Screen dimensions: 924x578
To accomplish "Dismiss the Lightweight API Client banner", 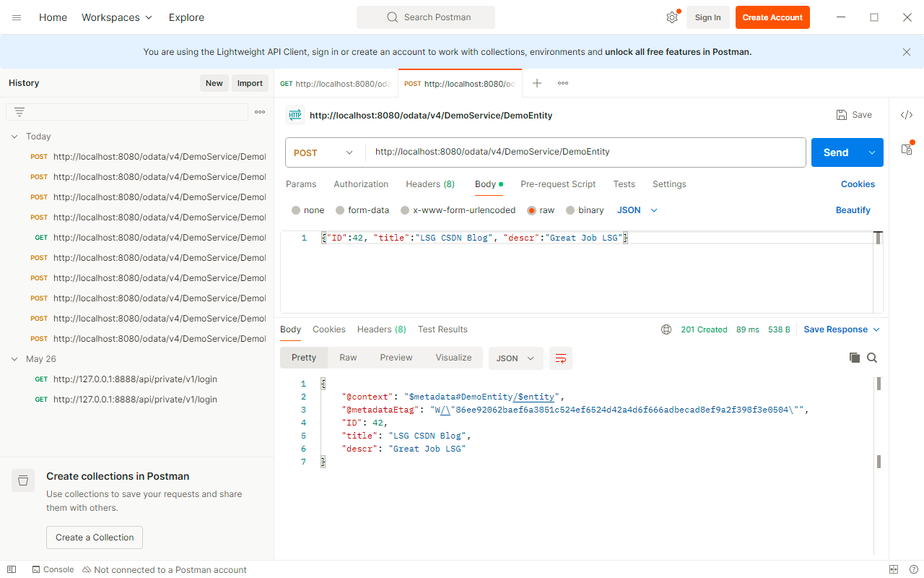I will 907,52.
